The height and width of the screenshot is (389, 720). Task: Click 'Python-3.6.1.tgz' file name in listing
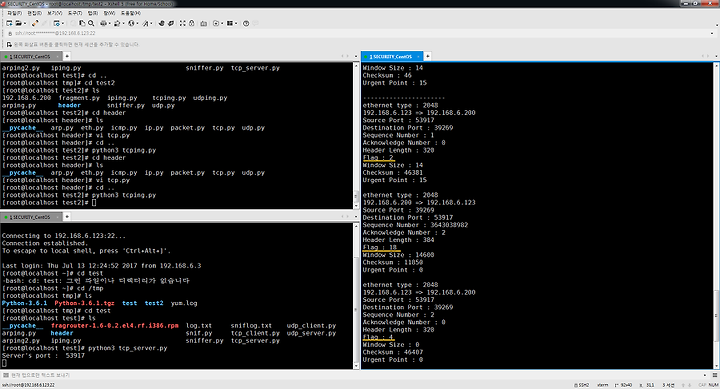(84, 303)
